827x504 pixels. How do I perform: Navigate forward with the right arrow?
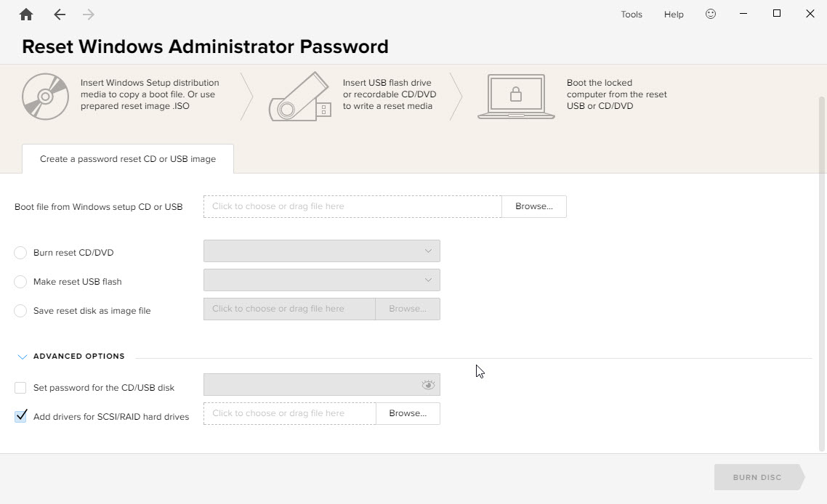pyautogui.click(x=89, y=15)
